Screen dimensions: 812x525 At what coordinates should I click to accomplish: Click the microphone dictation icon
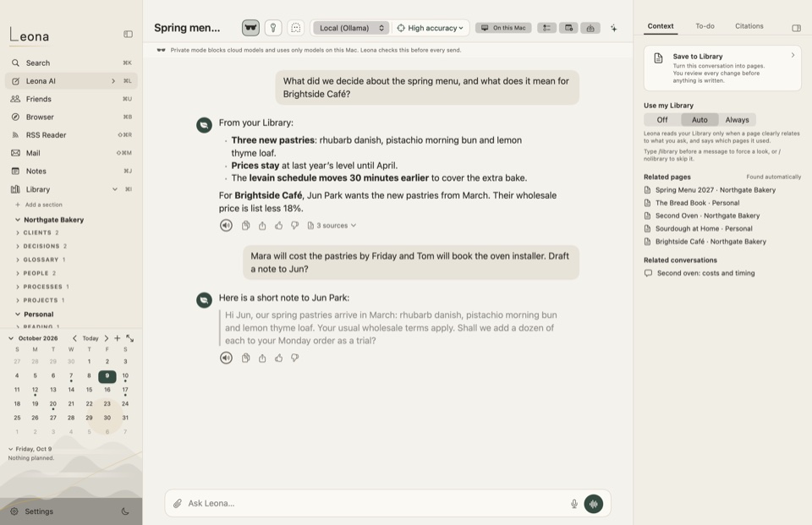click(x=573, y=503)
